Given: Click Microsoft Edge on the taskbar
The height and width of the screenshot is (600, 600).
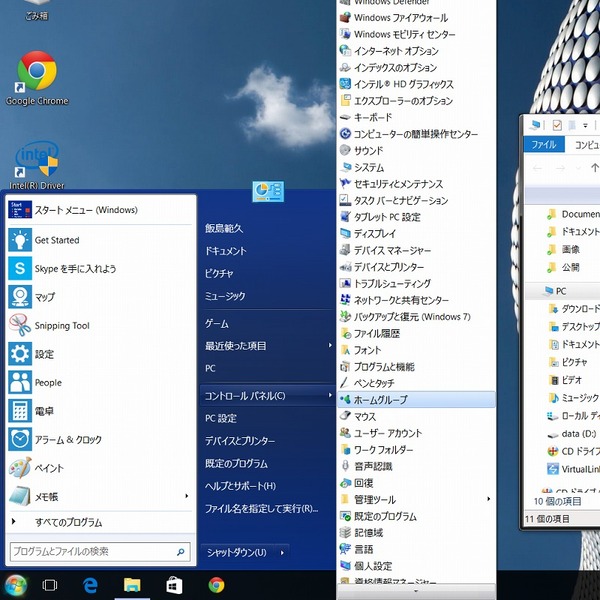Looking at the screenshot, I should coord(90,585).
